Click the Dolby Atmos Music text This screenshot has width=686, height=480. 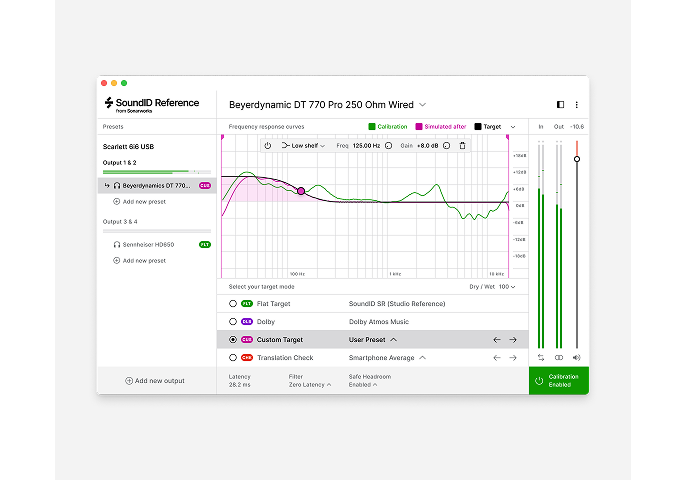point(379,322)
